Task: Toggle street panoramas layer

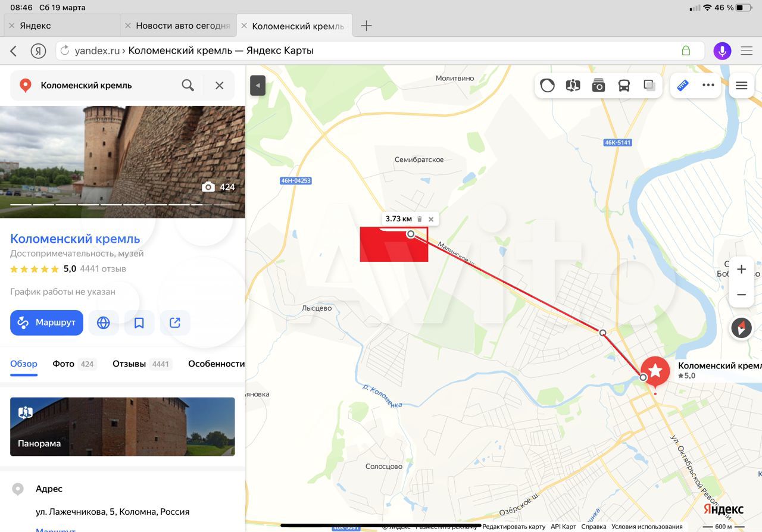Action: point(573,85)
